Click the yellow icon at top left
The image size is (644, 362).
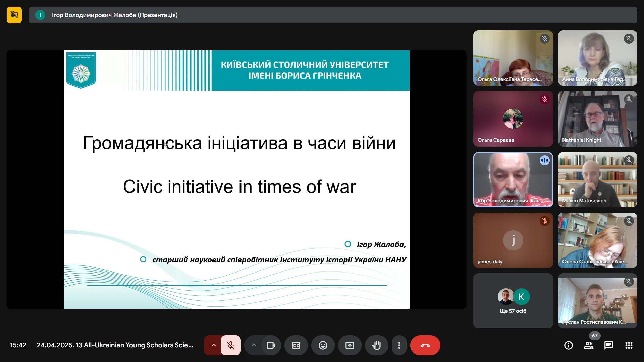point(14,15)
